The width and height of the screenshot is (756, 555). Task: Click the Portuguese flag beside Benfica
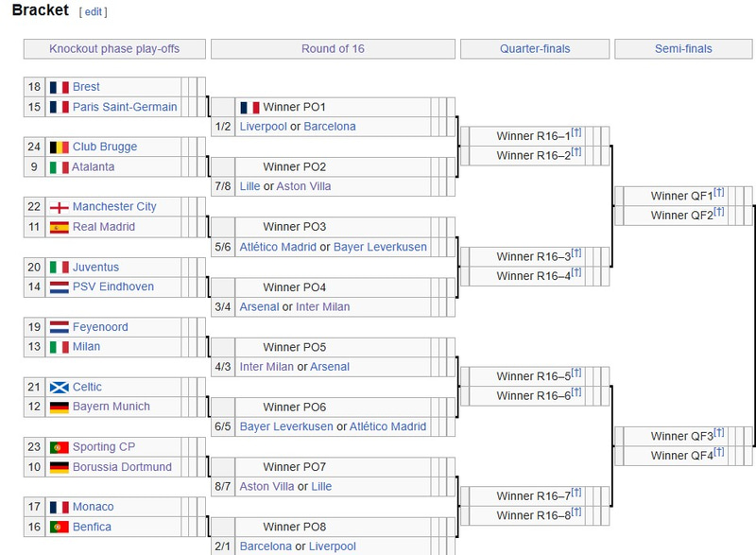59,527
